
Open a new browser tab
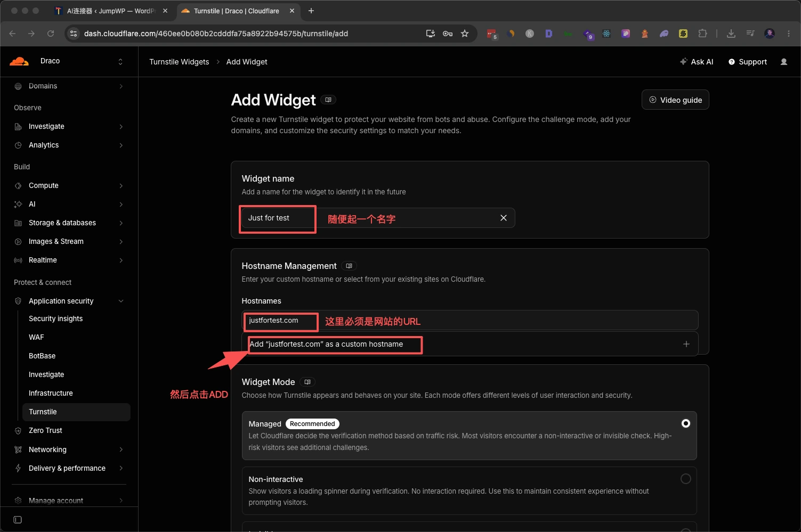(311, 11)
